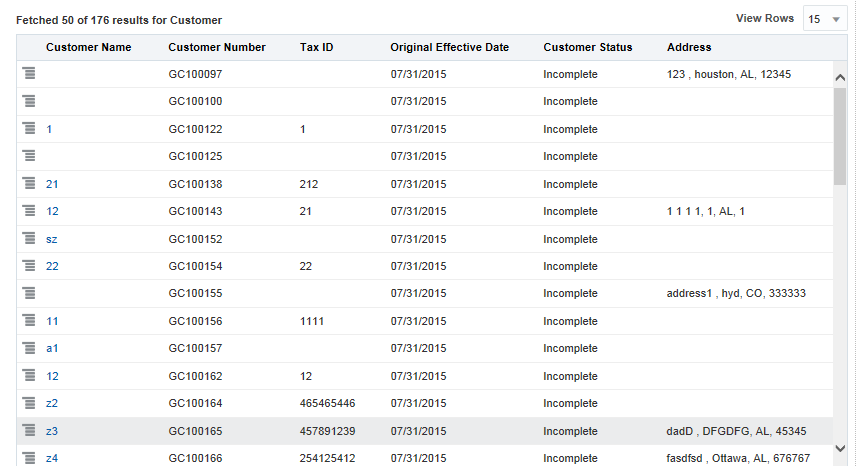Sort by Customer Name column header
This screenshot has width=859, height=475.
(x=89, y=47)
